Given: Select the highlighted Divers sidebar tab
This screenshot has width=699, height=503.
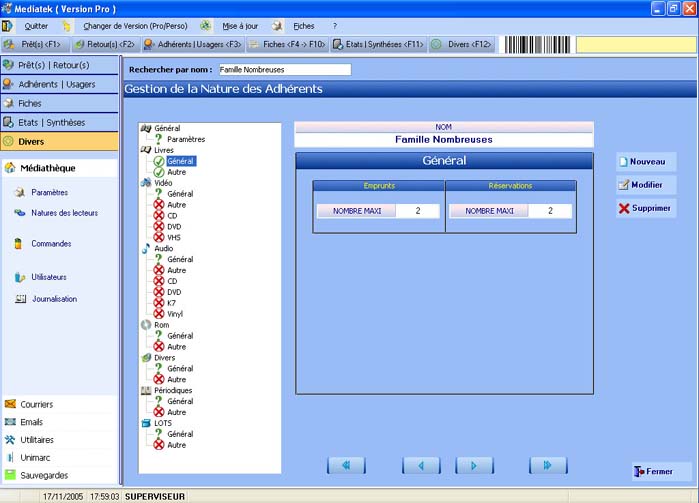Looking at the screenshot, I should (x=60, y=142).
